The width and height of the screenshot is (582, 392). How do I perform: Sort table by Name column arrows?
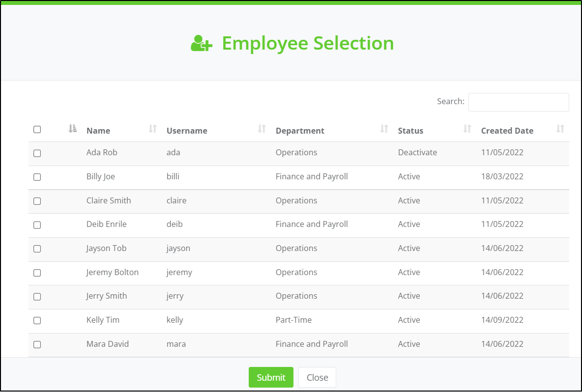pyautogui.click(x=152, y=129)
